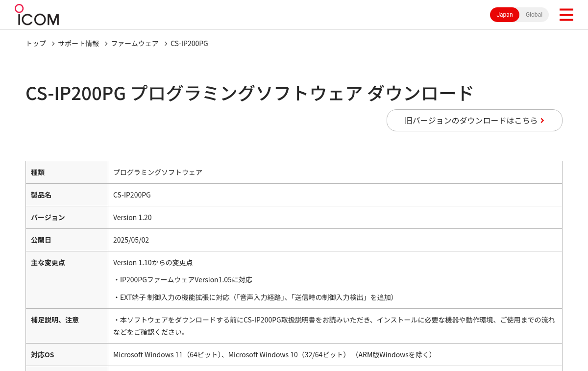Select the IP200PGファームウェアVersion1.05に対応 line

(x=183, y=280)
